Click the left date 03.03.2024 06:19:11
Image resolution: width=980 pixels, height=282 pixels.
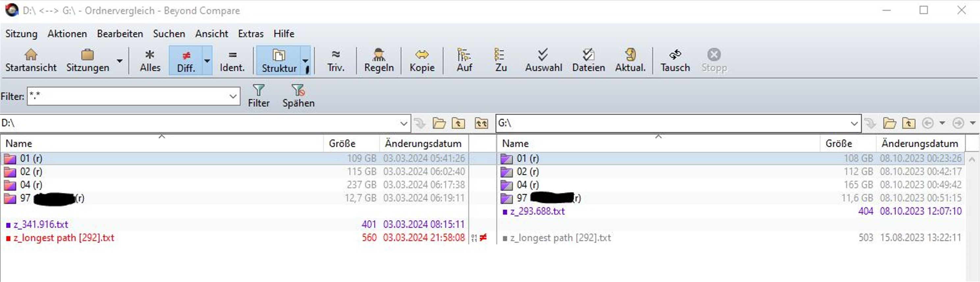click(424, 198)
